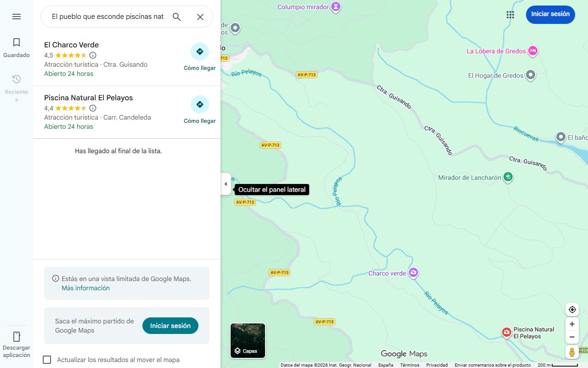Zoom out using the minus control
588x368 pixels.
pyautogui.click(x=572, y=337)
